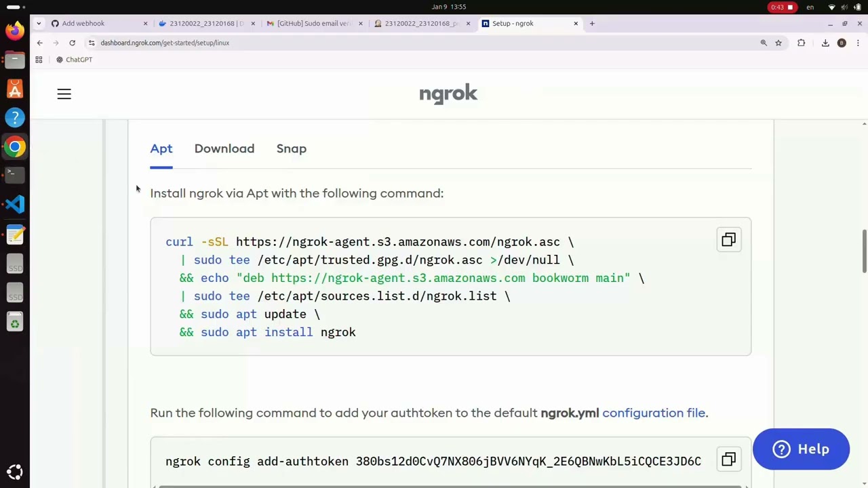Viewport: 868px width, 488px height.
Task: Open the Chrome three-dot menu
Action: (x=857, y=43)
